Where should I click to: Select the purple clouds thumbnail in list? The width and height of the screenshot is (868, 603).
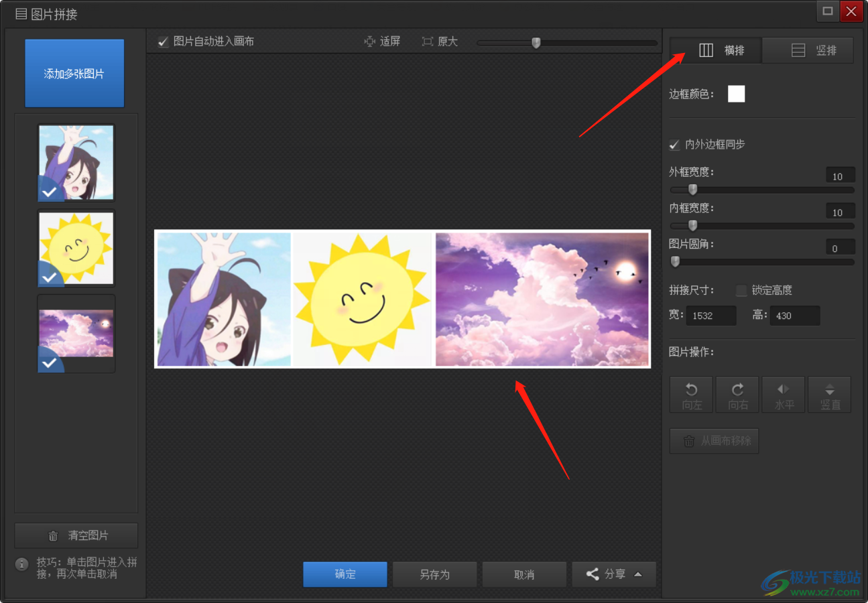(76, 334)
